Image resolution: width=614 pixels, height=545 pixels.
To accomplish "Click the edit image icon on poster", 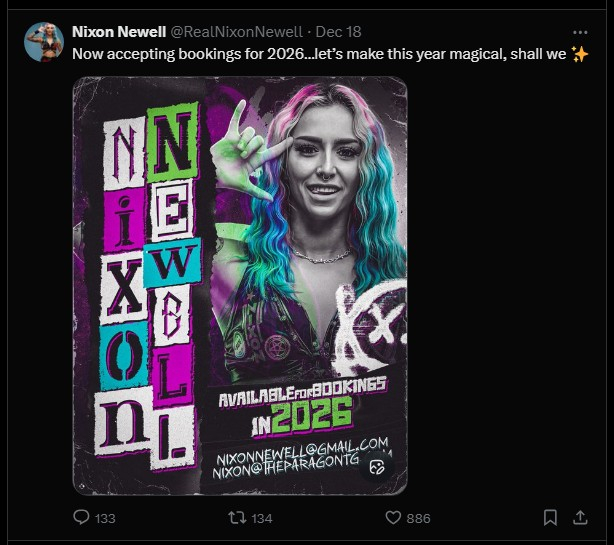I will coord(378,466).
